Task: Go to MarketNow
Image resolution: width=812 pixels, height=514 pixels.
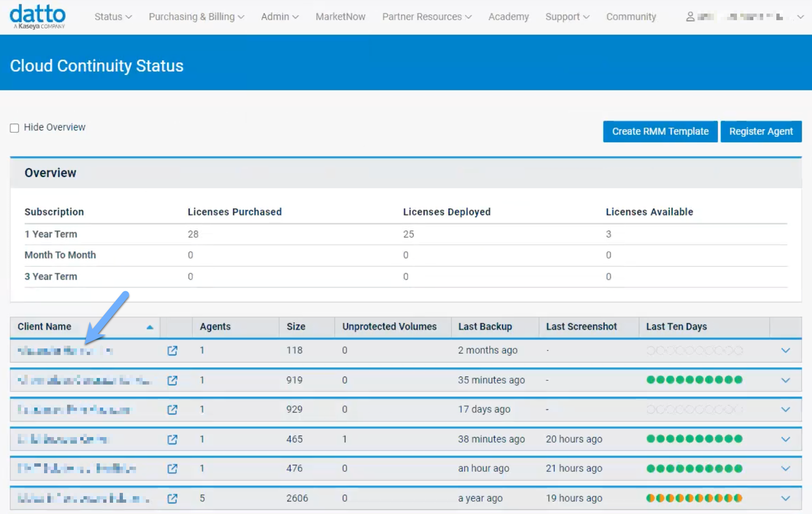Action: tap(341, 17)
